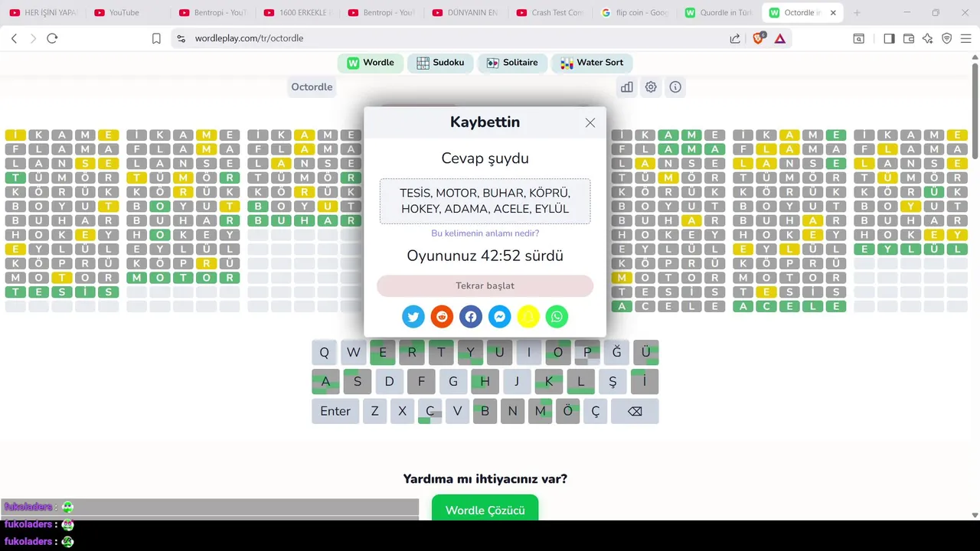Click the answer list text box
Viewport: 980px width, 551px height.
(485, 201)
